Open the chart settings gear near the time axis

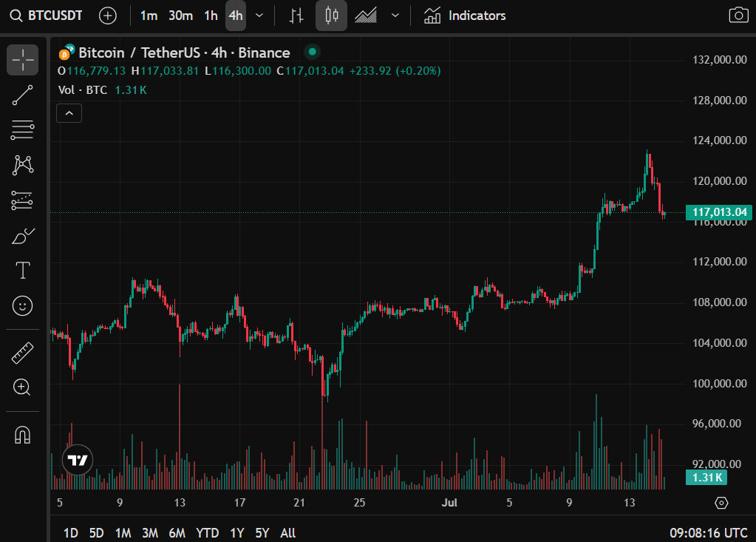click(x=722, y=503)
